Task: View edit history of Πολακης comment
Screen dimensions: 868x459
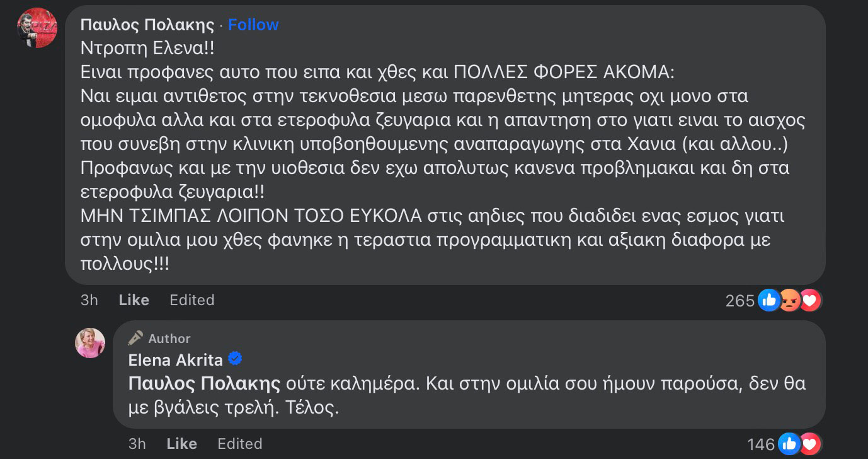Action: pyautogui.click(x=192, y=300)
